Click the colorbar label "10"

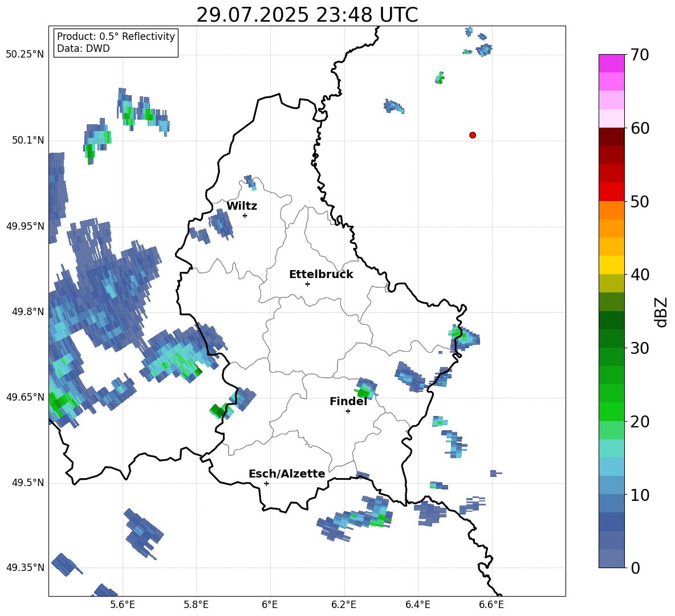pyautogui.click(x=640, y=495)
